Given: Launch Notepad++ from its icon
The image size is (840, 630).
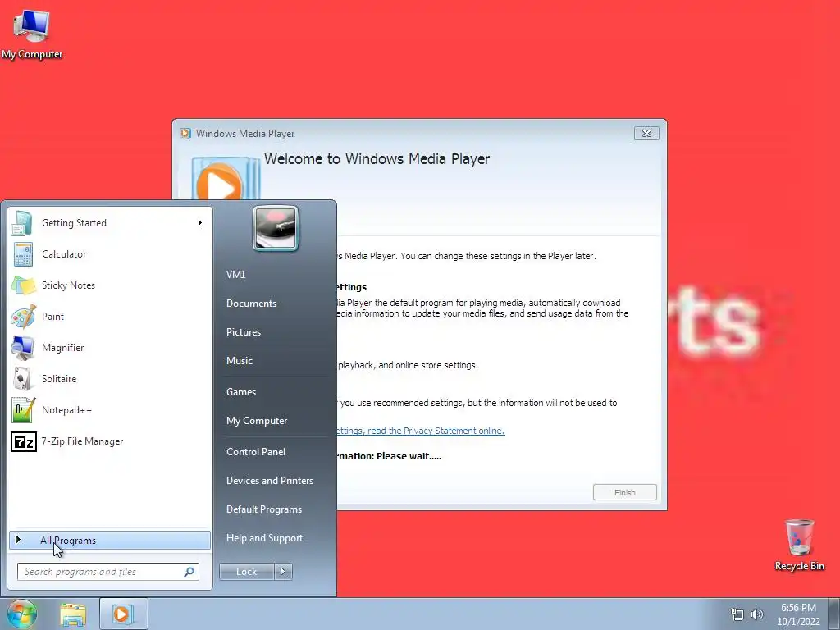Looking at the screenshot, I should [24, 410].
